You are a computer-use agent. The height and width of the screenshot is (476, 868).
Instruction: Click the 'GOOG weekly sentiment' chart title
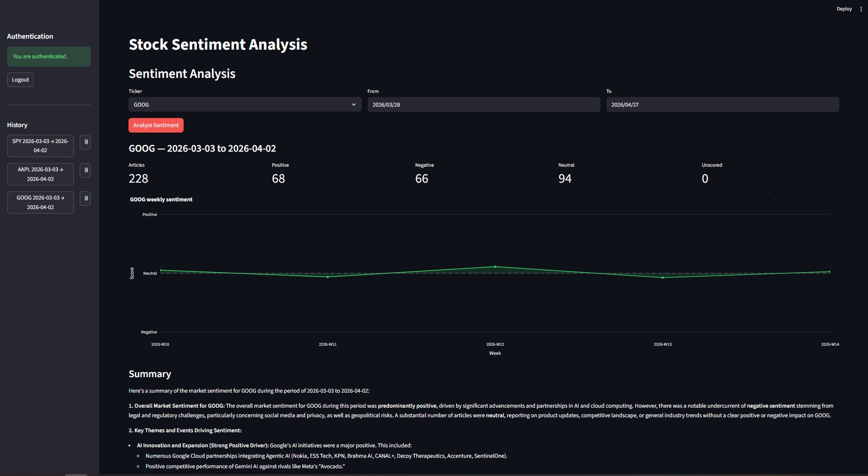pos(161,200)
